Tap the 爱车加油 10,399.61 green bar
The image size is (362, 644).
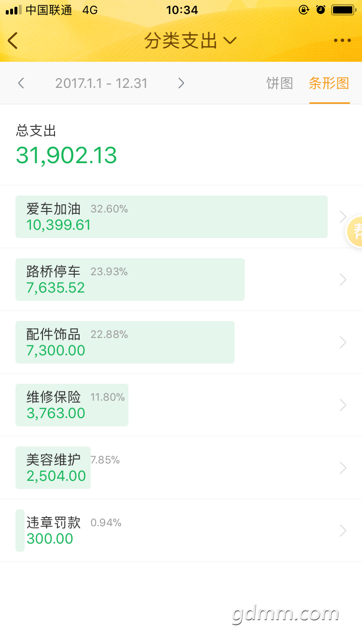point(171,217)
